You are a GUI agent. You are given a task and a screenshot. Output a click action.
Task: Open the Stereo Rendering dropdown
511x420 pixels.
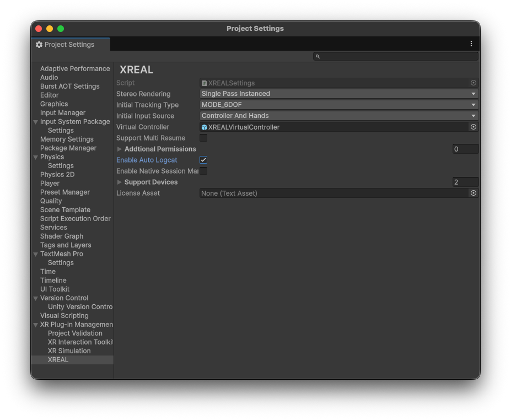coord(338,94)
